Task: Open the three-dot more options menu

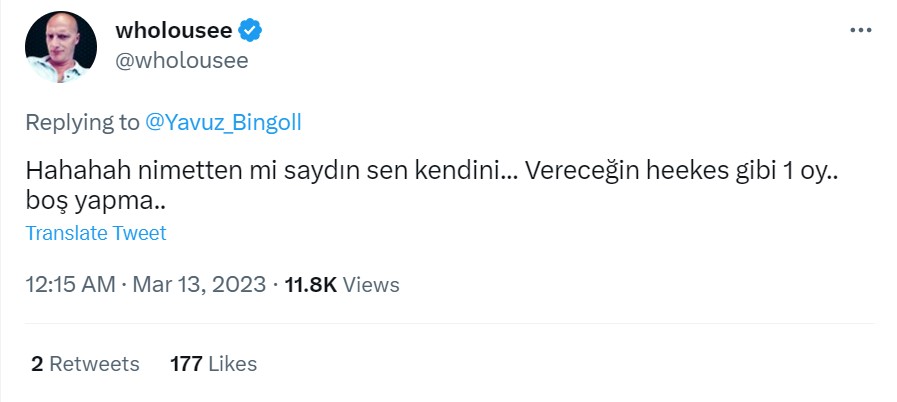Action: click(x=860, y=30)
